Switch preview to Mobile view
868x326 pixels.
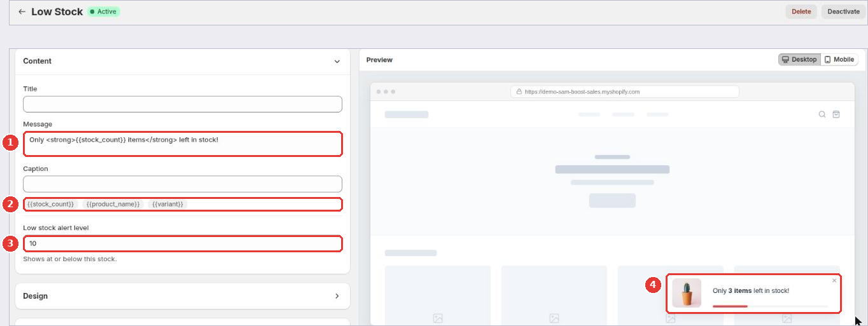[x=839, y=59]
